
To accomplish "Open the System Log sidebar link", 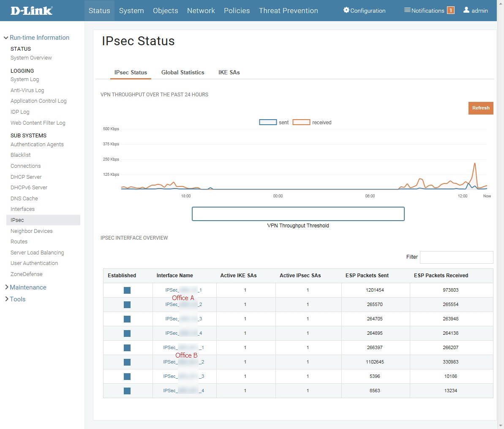I will click(x=25, y=79).
